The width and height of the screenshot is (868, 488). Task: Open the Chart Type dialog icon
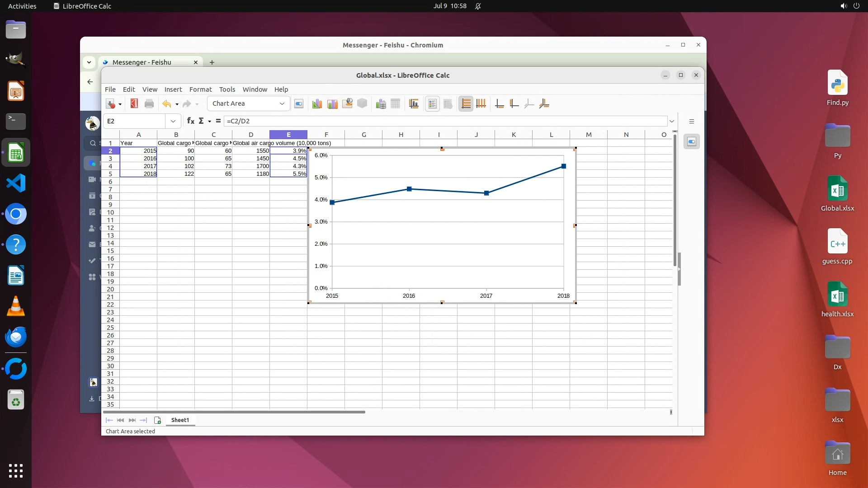coord(317,104)
